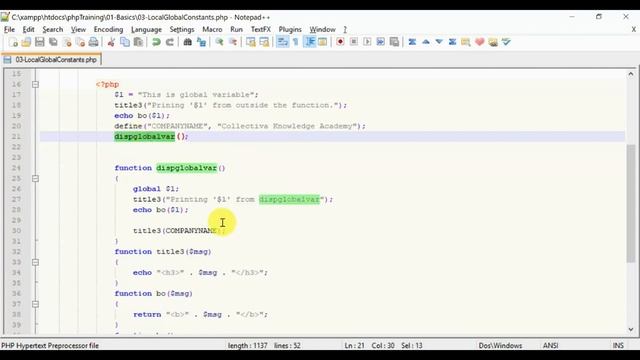Viewport: 640px width, 360px height.
Task: Click the vertical scrollbar thumb
Action: (x=631, y=203)
